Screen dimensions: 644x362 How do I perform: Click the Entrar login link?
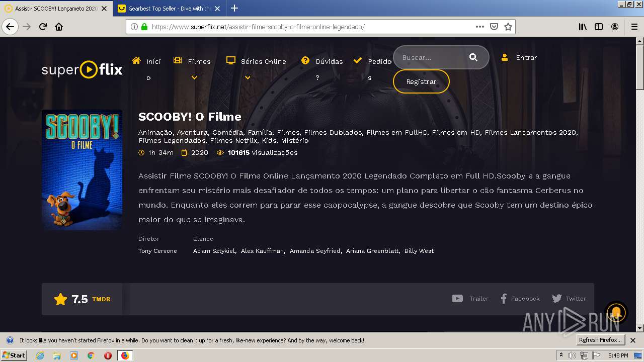tap(519, 57)
